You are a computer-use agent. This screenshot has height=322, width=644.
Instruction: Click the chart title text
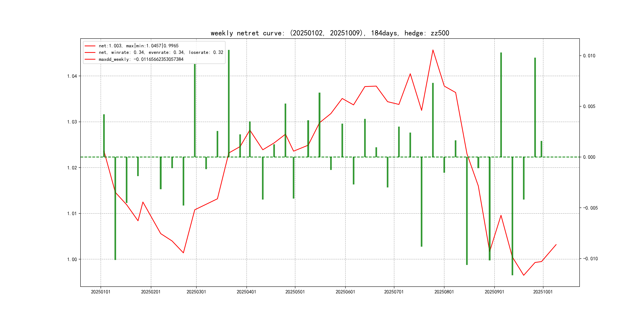coord(330,33)
